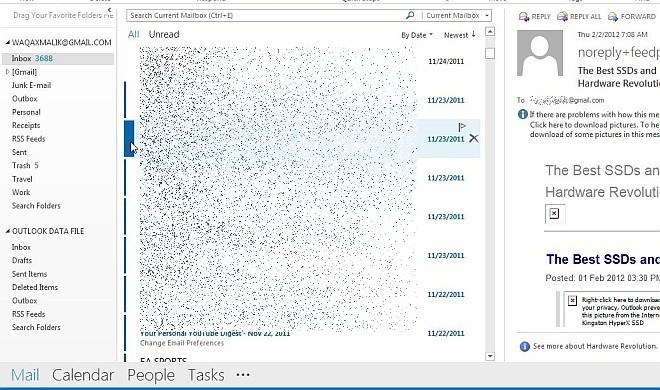
Task: Delete selected message with the X icon
Action: pos(474,138)
